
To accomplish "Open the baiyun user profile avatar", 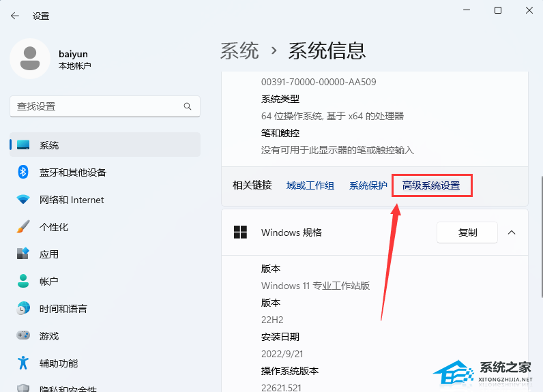I will click(29, 59).
